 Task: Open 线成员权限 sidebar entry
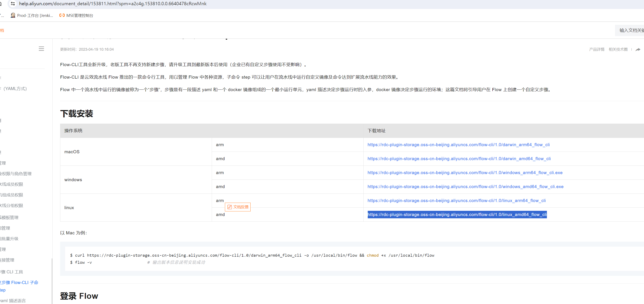pos(11,185)
